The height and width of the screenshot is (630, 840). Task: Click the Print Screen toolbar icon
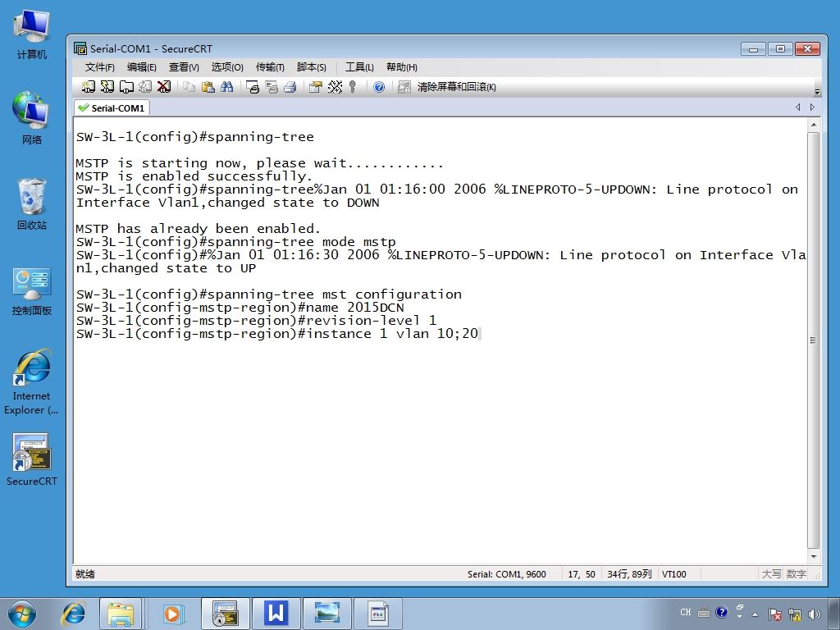pos(253,87)
